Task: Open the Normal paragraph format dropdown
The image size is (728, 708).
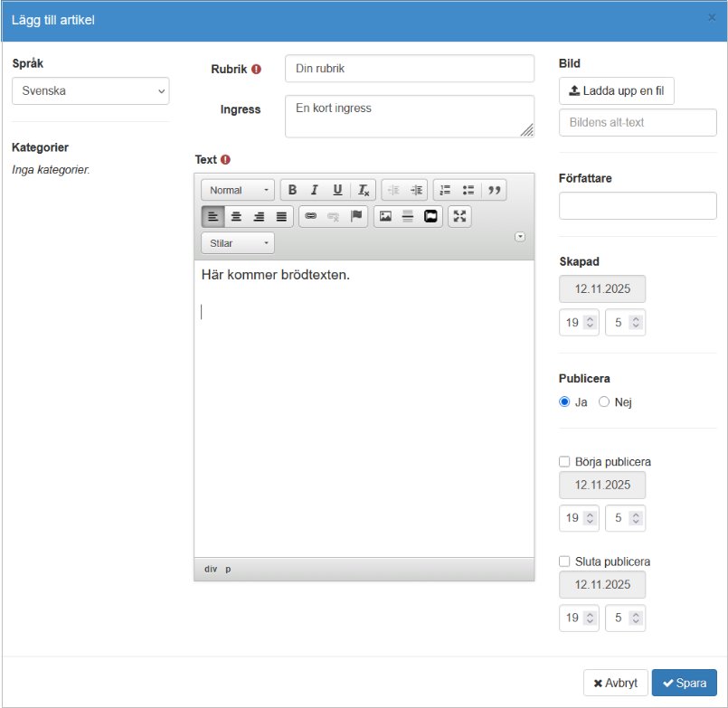Action: [x=239, y=190]
